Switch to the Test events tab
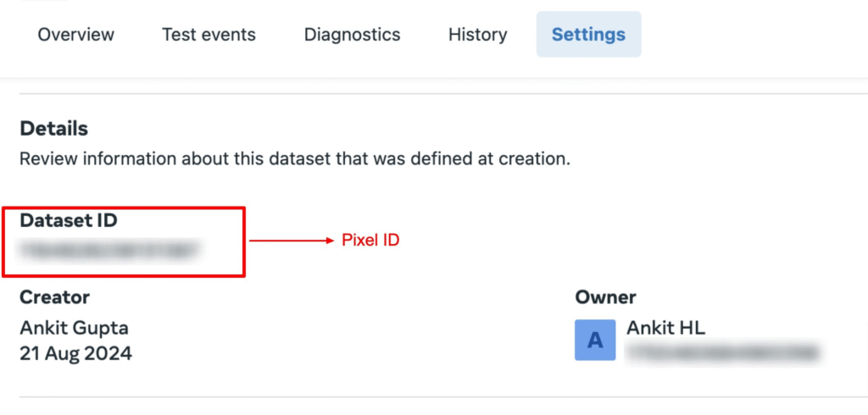This screenshot has height=415, width=868. [209, 35]
